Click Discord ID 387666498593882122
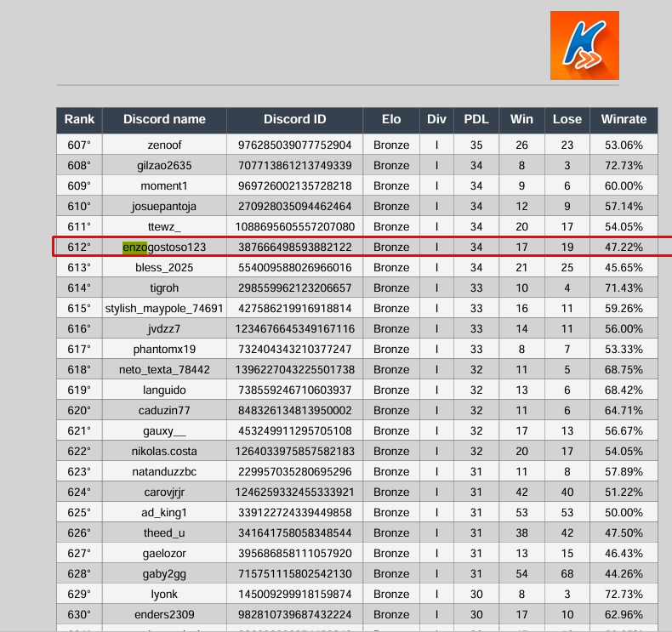Viewport: 672px width, 632px height. point(295,248)
